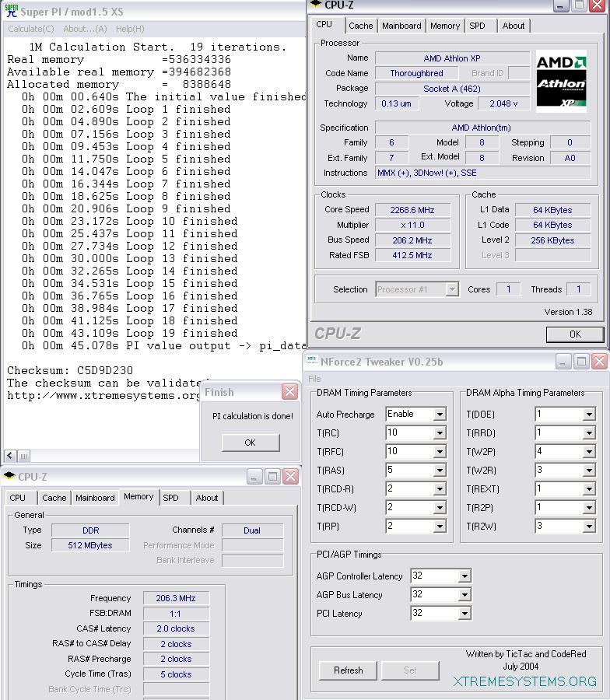Click the Super PI scrollbar left arrow

coord(10,456)
